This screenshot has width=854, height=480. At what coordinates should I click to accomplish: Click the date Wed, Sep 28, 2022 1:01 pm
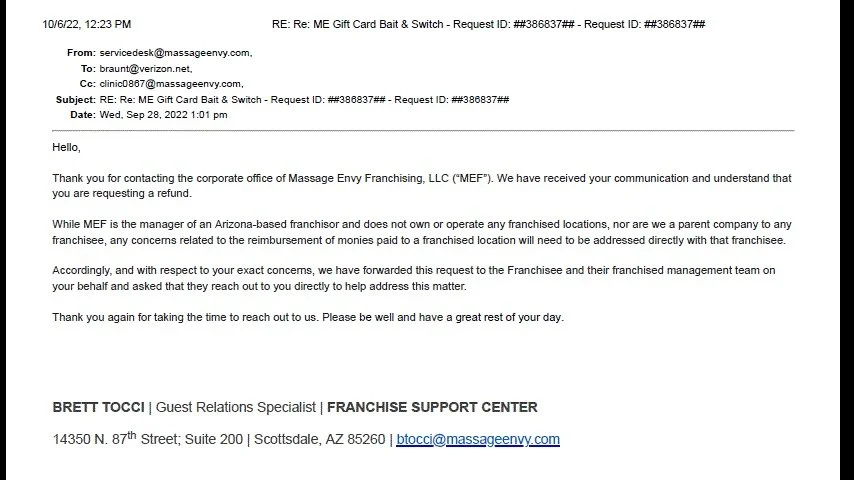[x=163, y=115]
